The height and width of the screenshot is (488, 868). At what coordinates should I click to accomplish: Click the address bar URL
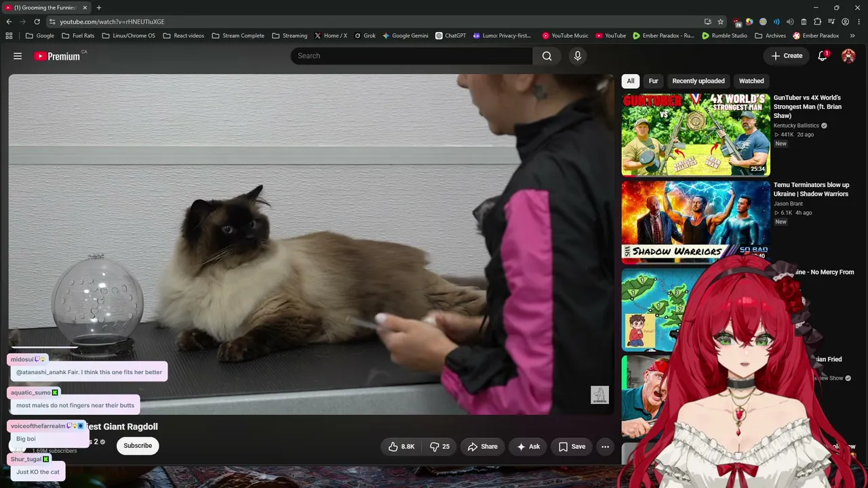112,22
